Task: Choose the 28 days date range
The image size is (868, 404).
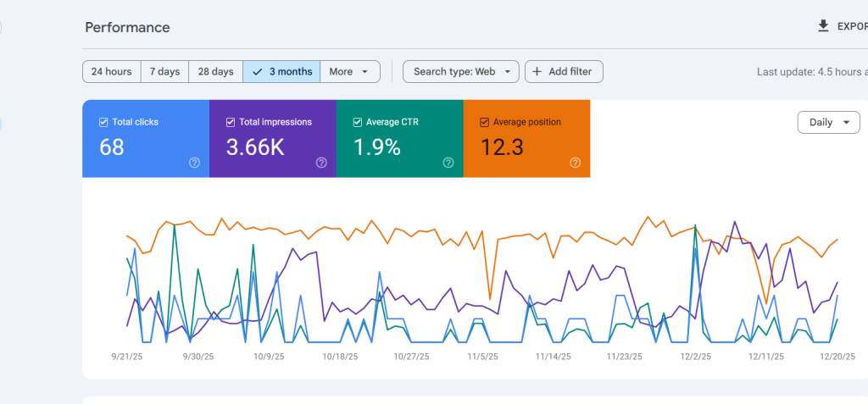Action: pos(215,72)
